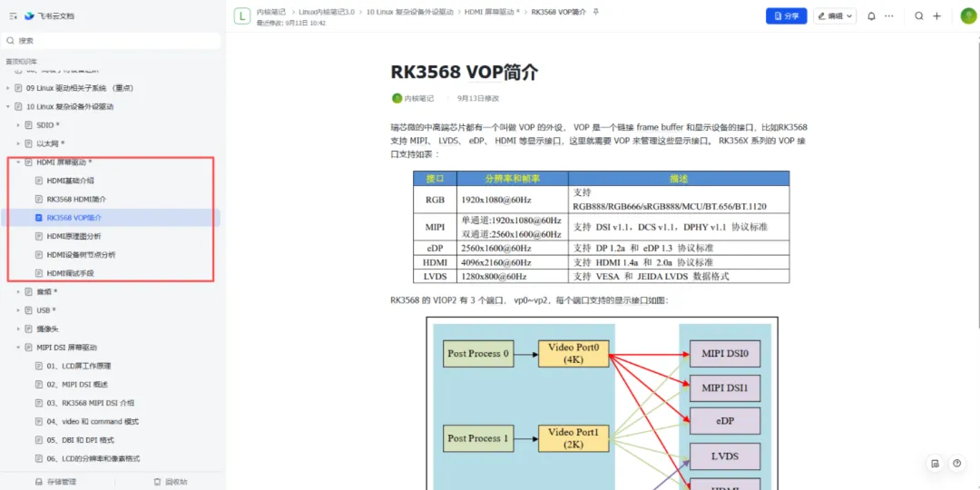Click the author name 内核笔记 below the title
This screenshot has width=980, height=490.
pos(419,98)
